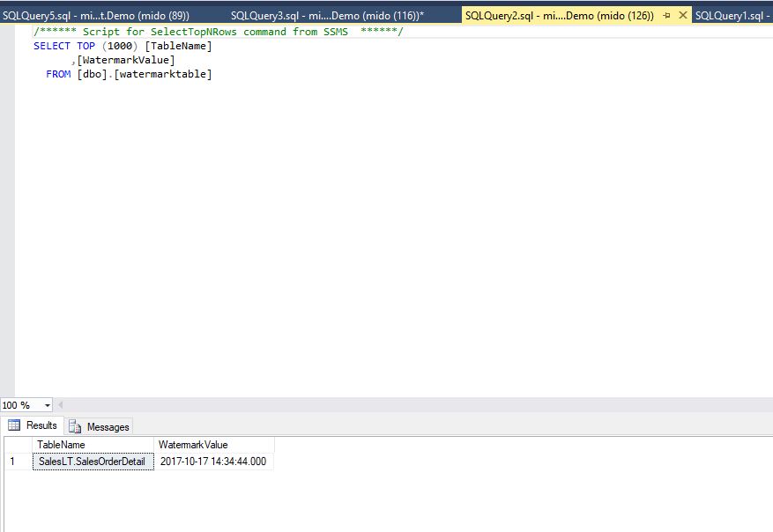Click [watermarktable] in the query editor
Image resolution: width=773 pixels, height=532 pixels.
pos(163,74)
